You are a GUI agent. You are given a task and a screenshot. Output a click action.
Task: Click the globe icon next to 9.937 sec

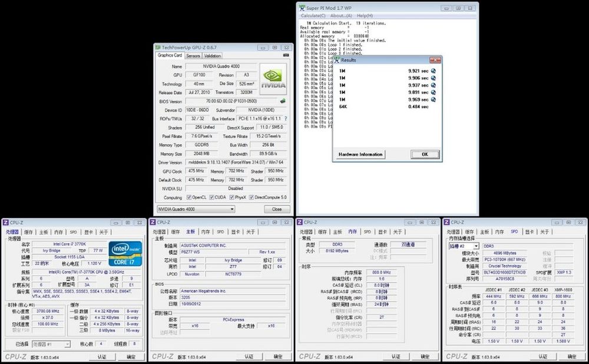433,85
